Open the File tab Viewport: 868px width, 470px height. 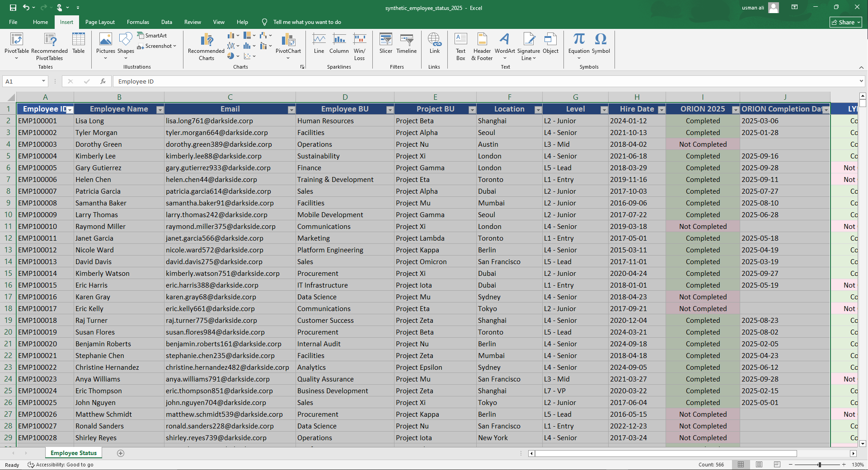pyautogui.click(x=13, y=22)
